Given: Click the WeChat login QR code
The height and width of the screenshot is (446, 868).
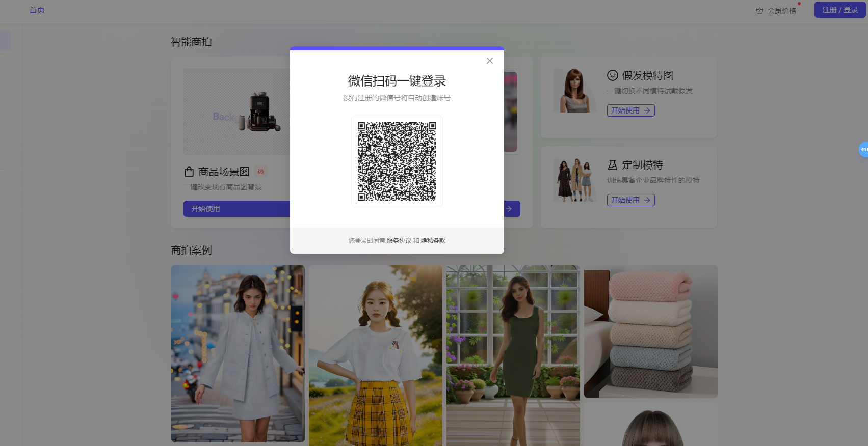Looking at the screenshot, I should (397, 161).
